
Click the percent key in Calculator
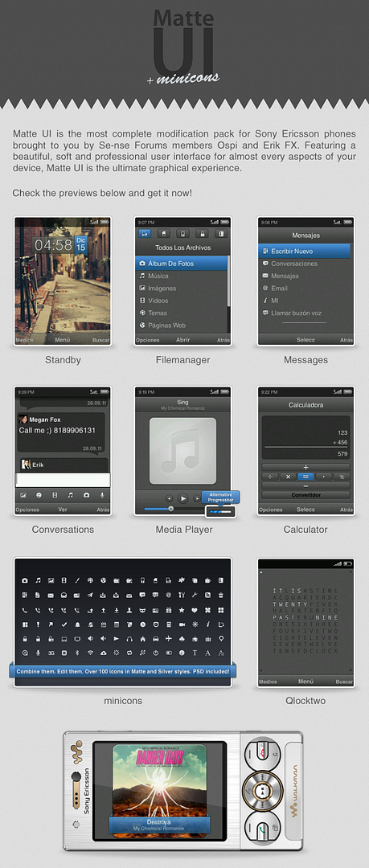pyautogui.click(x=342, y=477)
